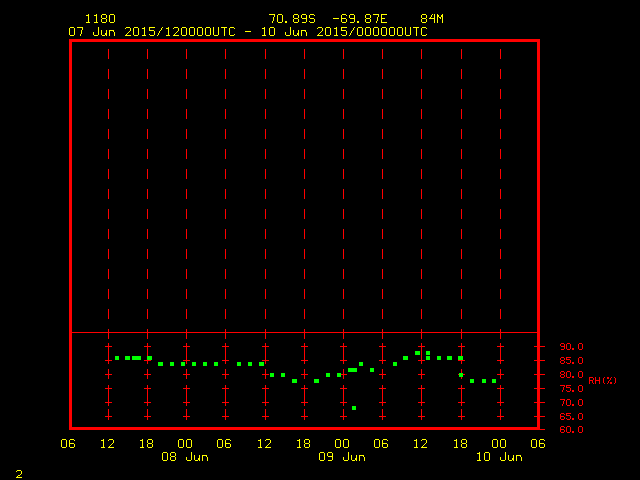Image resolution: width=640 pixels, height=480 pixels.
Task: Click the 60.0 humidity axis value
Action: [x=571, y=430]
